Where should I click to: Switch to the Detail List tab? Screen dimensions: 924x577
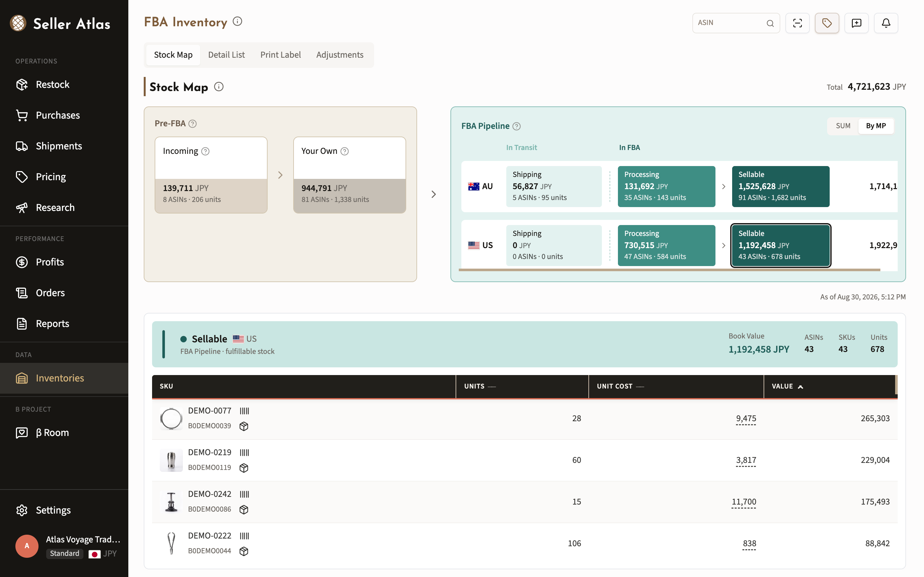(x=227, y=55)
